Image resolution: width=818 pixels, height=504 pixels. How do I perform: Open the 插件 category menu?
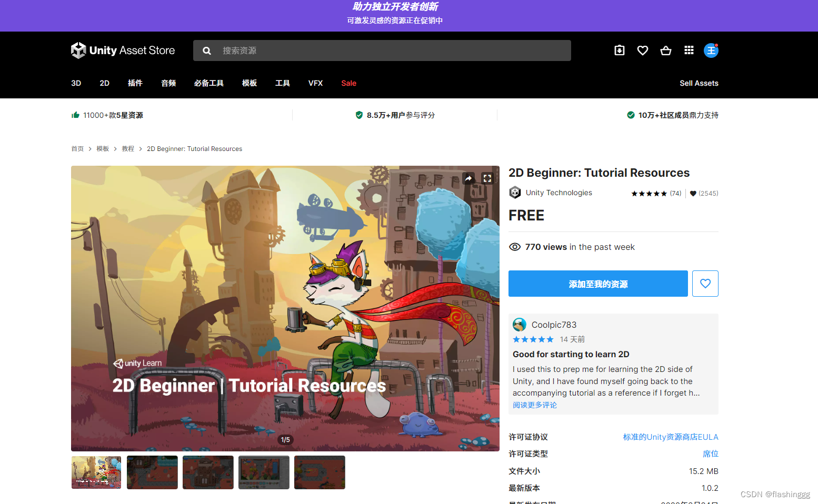click(x=135, y=83)
